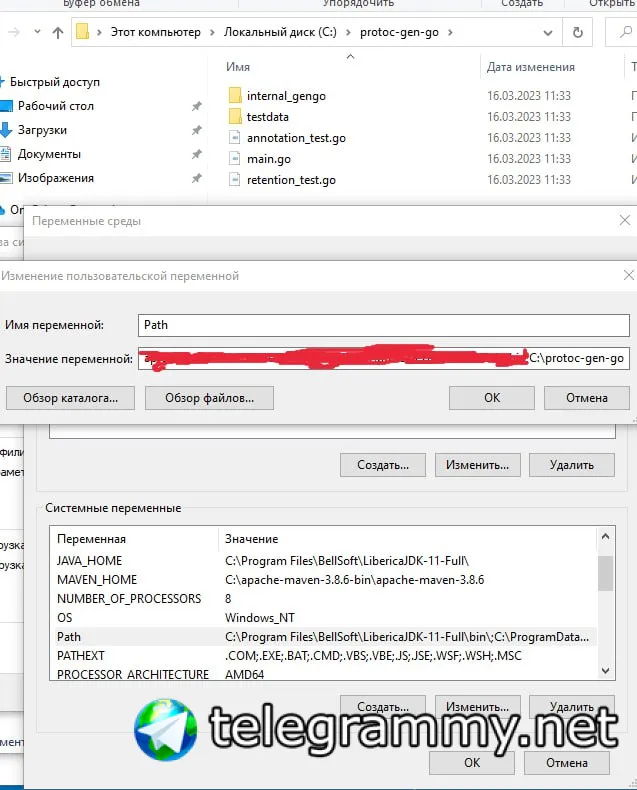Screen dimensions: 637x790
Task: Select the internal_gengo folder icon
Action: tap(235, 96)
